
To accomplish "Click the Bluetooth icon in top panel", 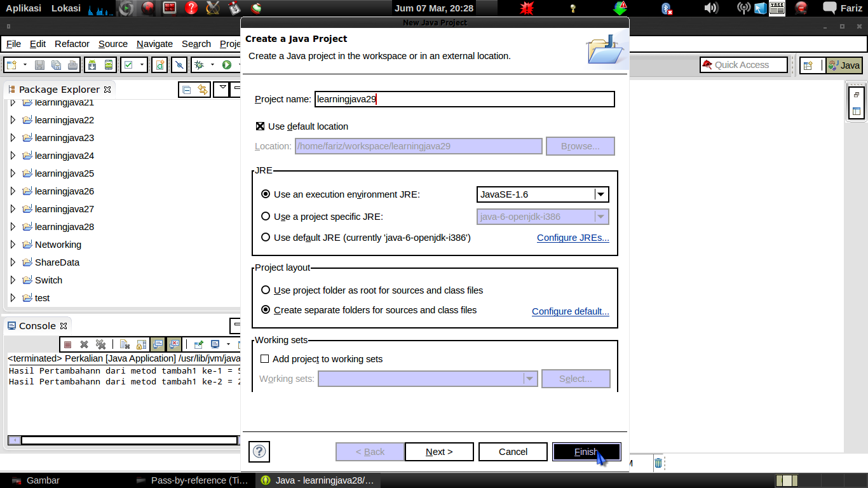I will pyautogui.click(x=667, y=8).
